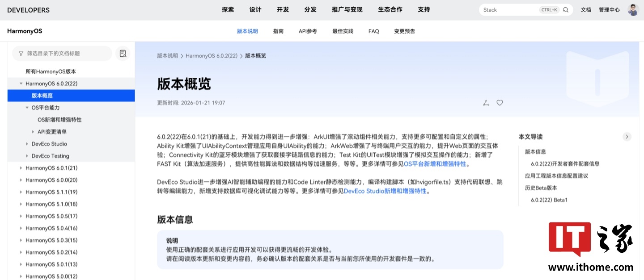Open 管理中心 in the header
Image resolution: width=644 pixels, height=280 pixels.
(609, 10)
